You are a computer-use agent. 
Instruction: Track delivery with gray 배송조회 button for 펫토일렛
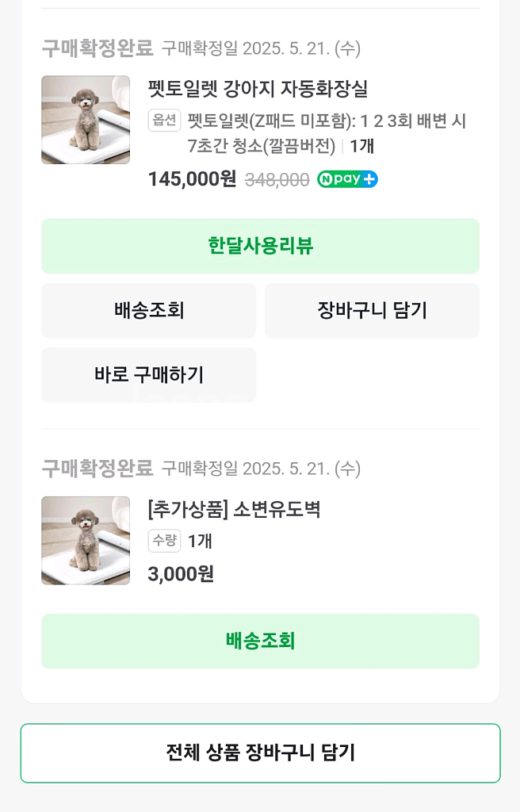pyautogui.click(x=149, y=310)
